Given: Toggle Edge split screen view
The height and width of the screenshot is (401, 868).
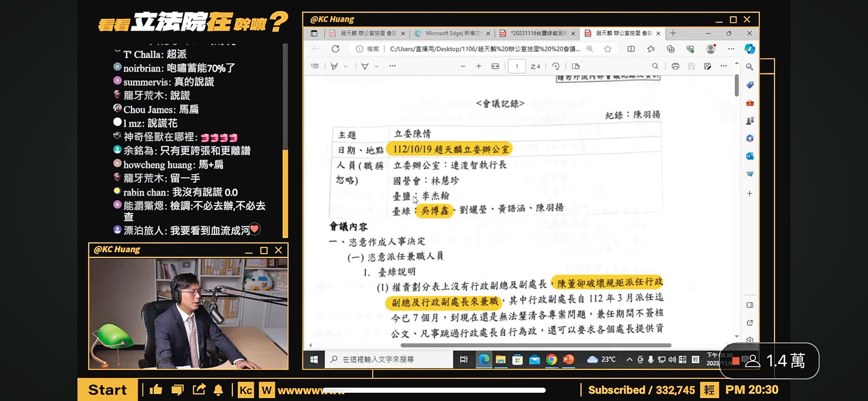Looking at the screenshot, I should (x=631, y=49).
